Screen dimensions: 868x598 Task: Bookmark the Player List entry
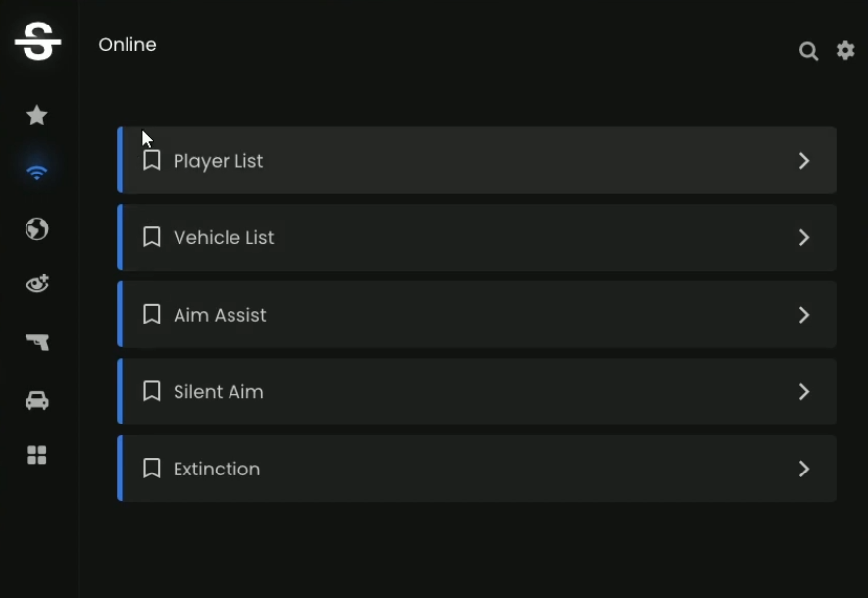(x=151, y=160)
